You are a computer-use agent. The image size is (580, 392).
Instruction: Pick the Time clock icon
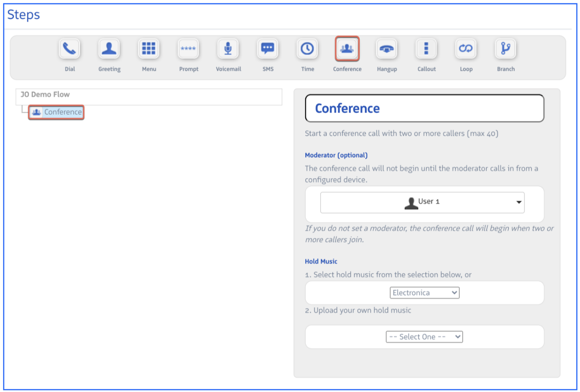307,49
